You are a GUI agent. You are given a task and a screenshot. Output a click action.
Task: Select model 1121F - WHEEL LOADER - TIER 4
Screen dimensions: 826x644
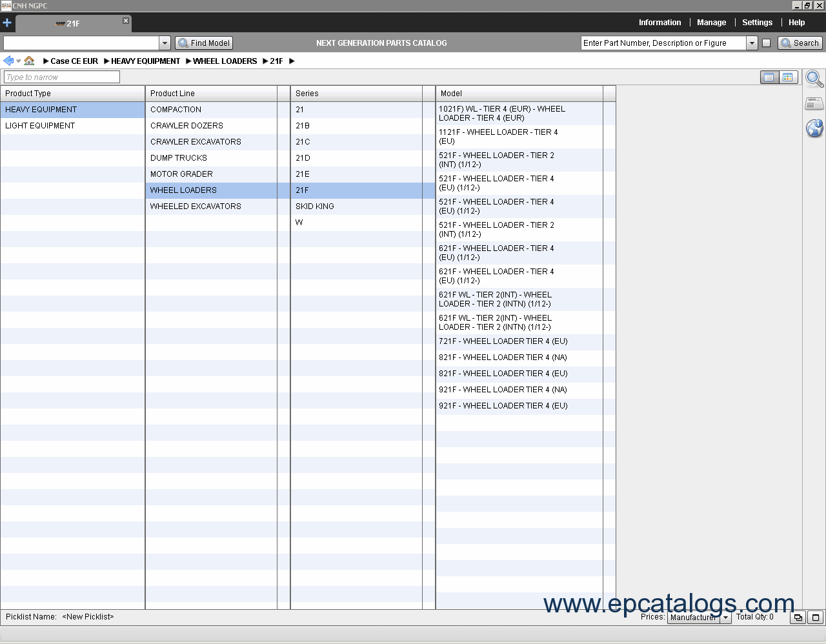pyautogui.click(x=519, y=137)
